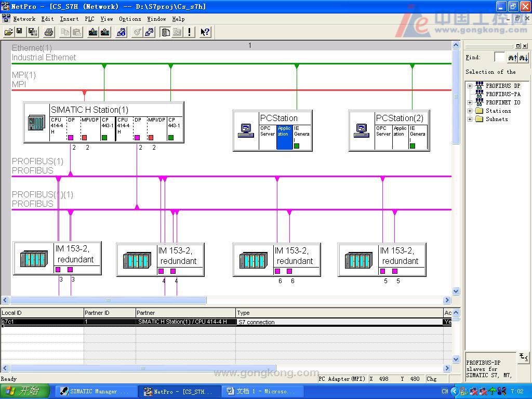This screenshot has height=399, width=532.
Task: Select the S7c1 connection row
Action: point(227,322)
